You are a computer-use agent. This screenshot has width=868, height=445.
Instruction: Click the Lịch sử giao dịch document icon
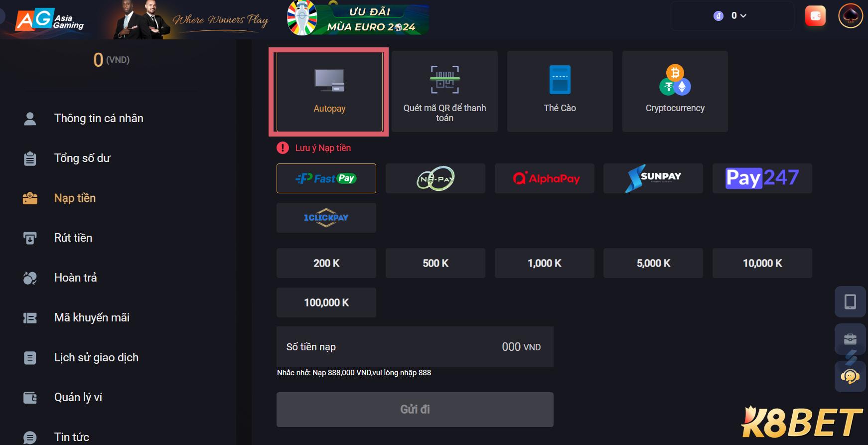coord(30,358)
